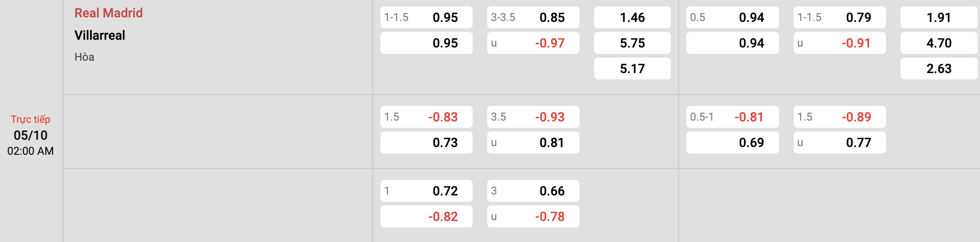Select the handicap 1 0.72 odds
The image size is (980, 242).
tap(426, 191)
